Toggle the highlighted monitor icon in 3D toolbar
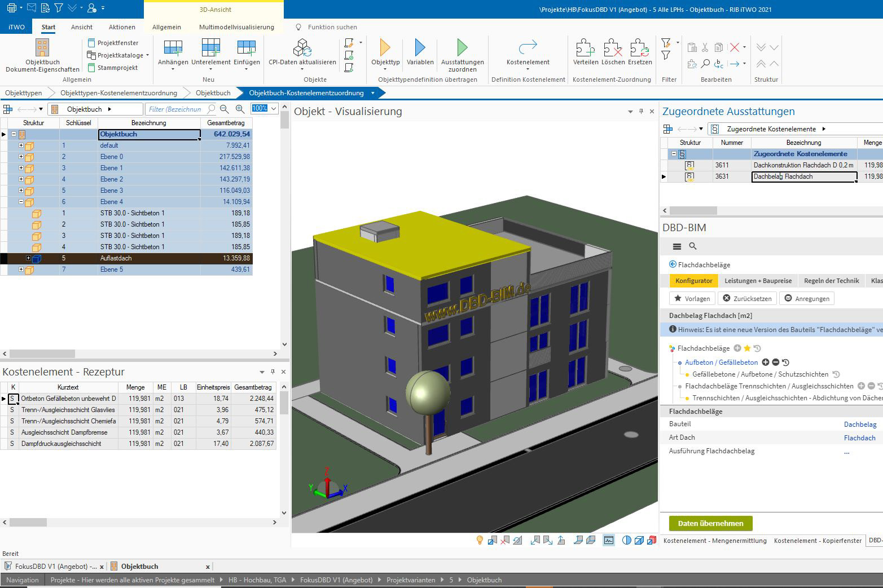The width and height of the screenshot is (883, 588). click(x=608, y=540)
